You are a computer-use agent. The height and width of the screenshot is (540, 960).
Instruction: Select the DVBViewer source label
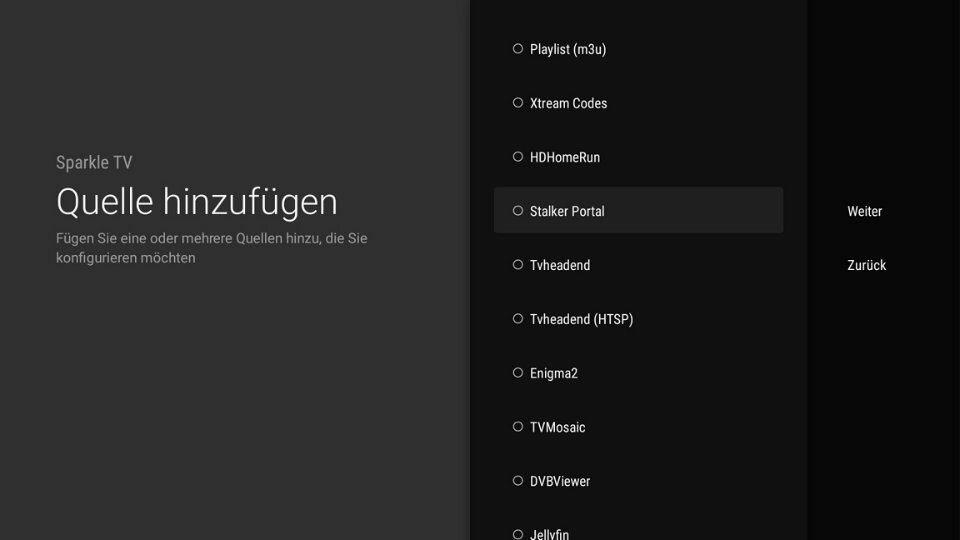(560, 481)
